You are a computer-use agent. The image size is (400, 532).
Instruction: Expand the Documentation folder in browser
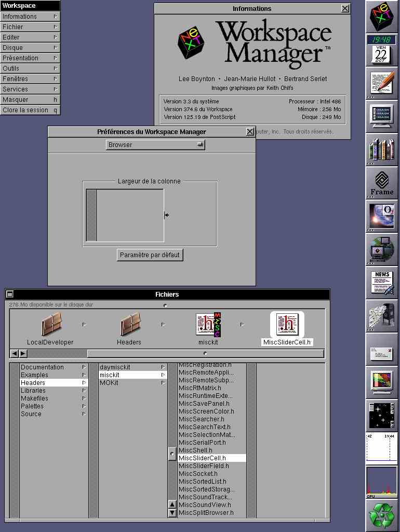click(52, 367)
